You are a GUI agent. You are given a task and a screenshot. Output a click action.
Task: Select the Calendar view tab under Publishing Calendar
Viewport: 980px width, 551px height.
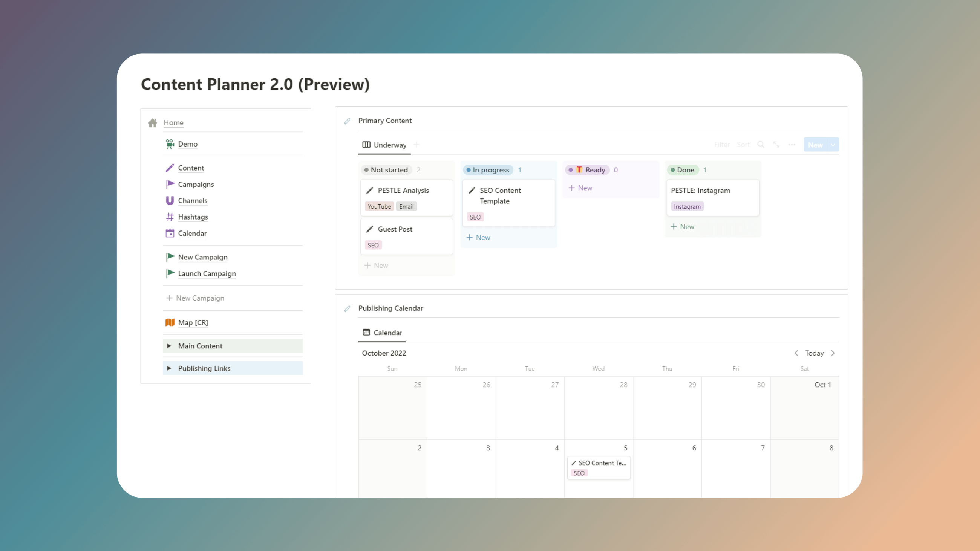coord(382,332)
